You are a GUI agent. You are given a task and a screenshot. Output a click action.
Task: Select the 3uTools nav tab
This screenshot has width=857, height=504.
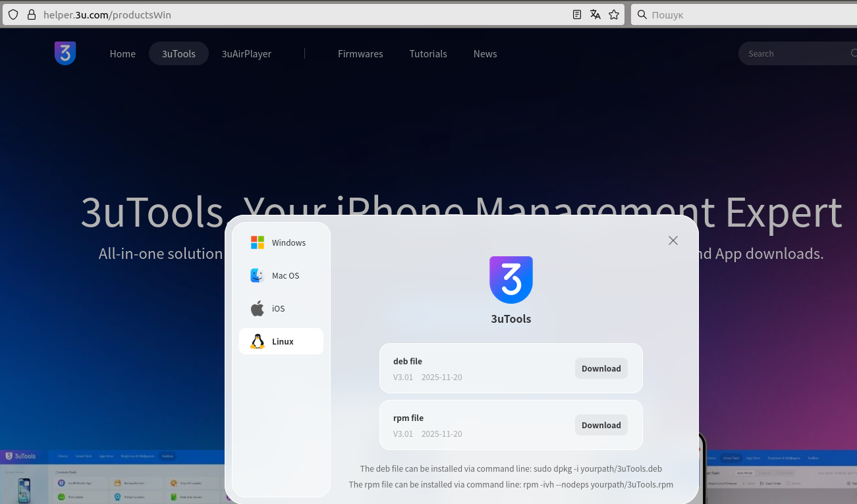click(x=179, y=54)
